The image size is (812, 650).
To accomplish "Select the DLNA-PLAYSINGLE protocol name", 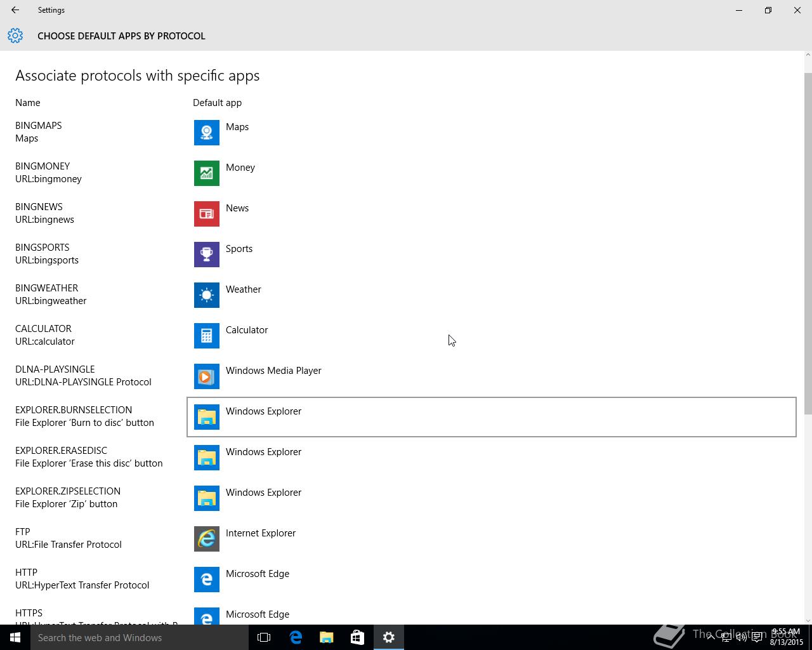I will tap(55, 369).
